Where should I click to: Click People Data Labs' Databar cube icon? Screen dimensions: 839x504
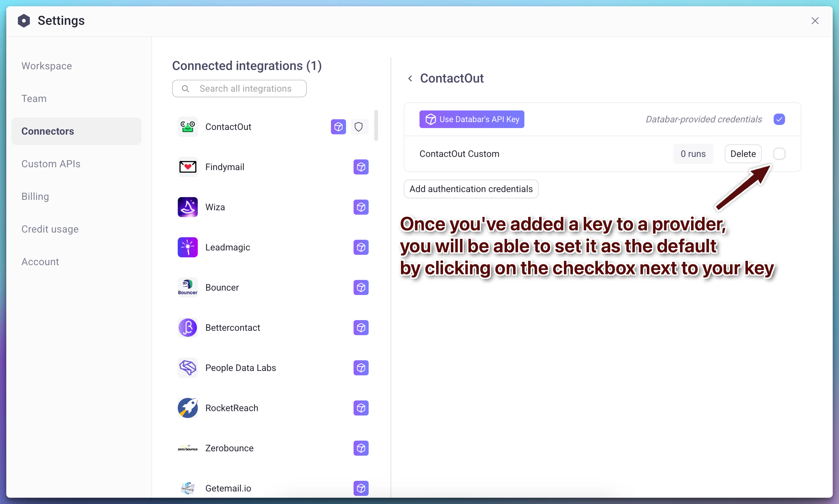point(361,368)
